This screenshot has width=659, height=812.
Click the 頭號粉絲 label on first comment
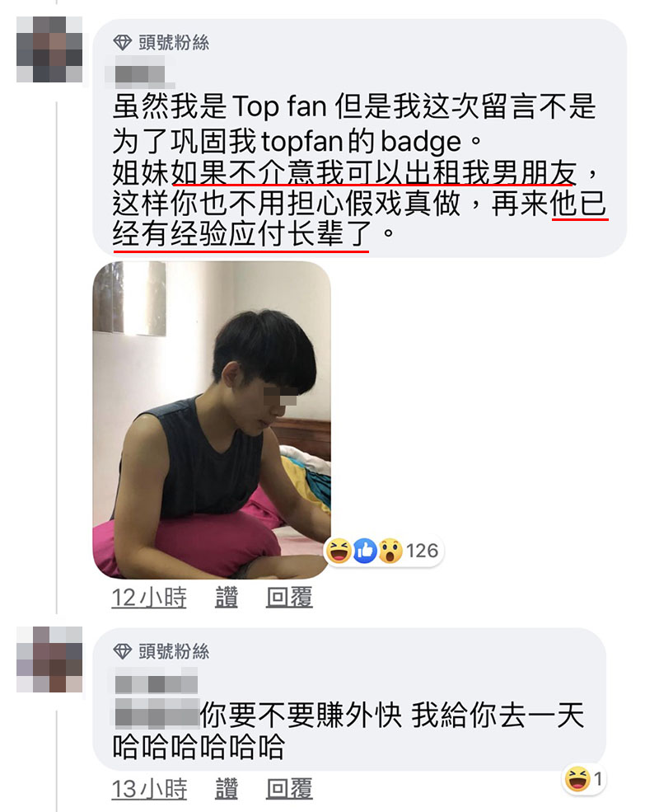click(174, 43)
